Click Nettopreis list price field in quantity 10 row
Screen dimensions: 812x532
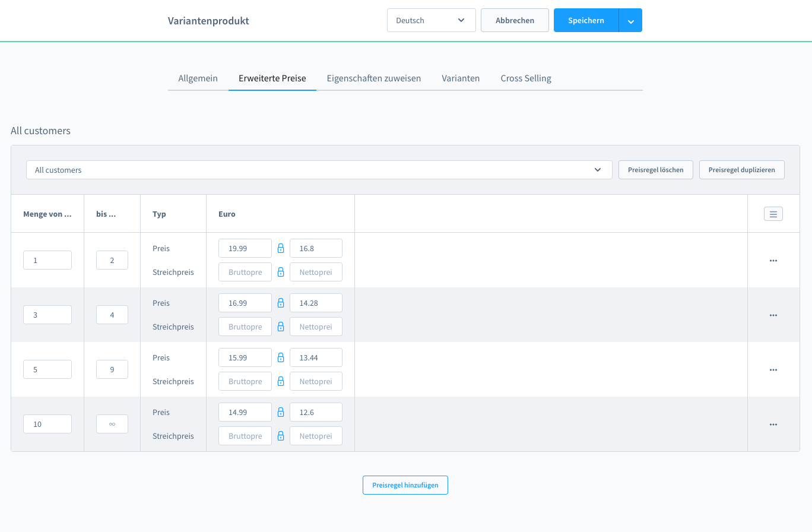(316, 436)
